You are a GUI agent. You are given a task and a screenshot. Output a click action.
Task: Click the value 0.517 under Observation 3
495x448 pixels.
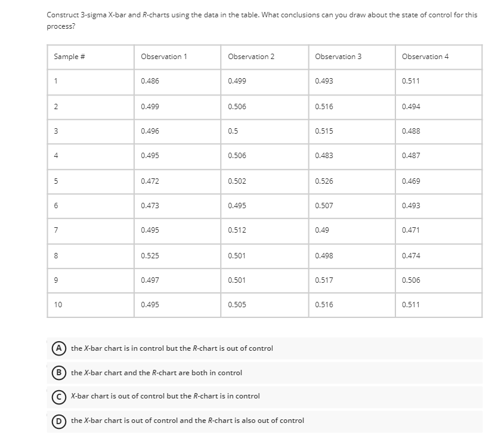[x=322, y=281]
